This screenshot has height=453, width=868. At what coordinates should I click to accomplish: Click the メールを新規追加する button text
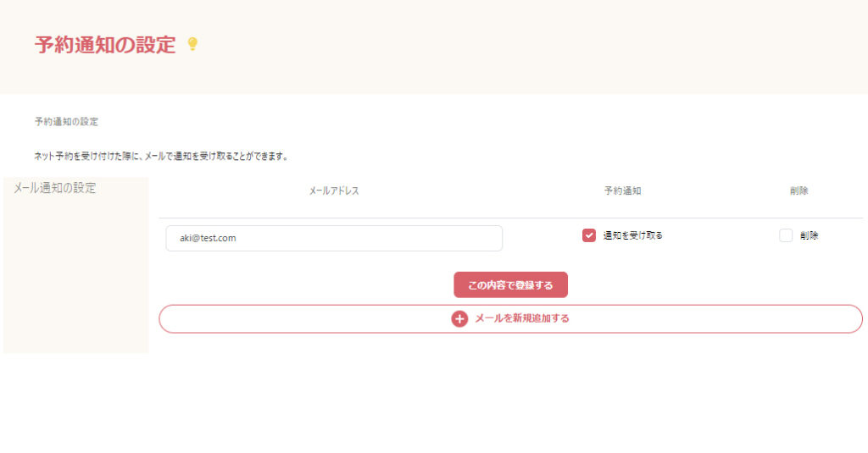(522, 319)
